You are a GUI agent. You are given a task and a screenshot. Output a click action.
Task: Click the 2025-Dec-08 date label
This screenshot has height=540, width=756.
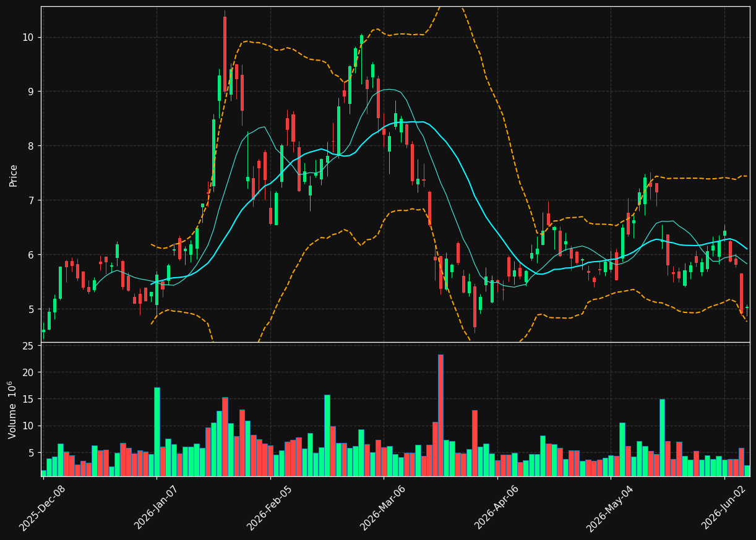click(x=42, y=508)
